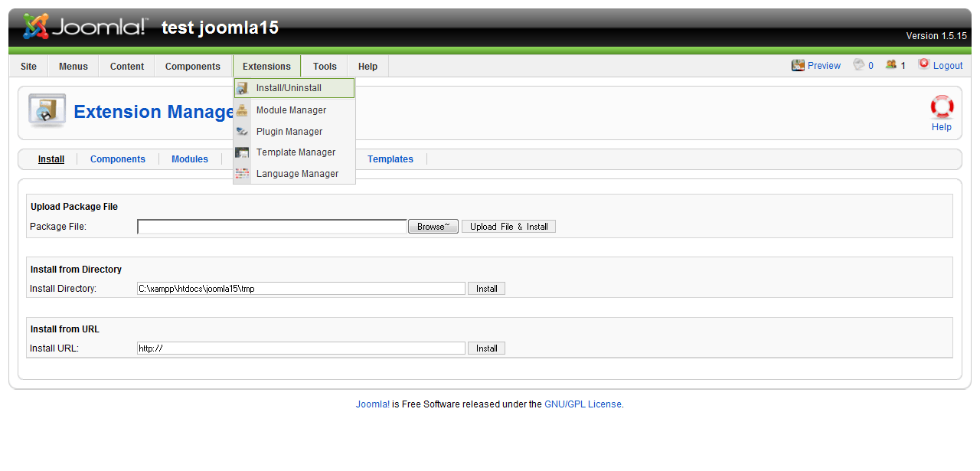Viewport: 980px width, 471px height.
Task: Click the Module Manager menu icon
Action: (243, 110)
